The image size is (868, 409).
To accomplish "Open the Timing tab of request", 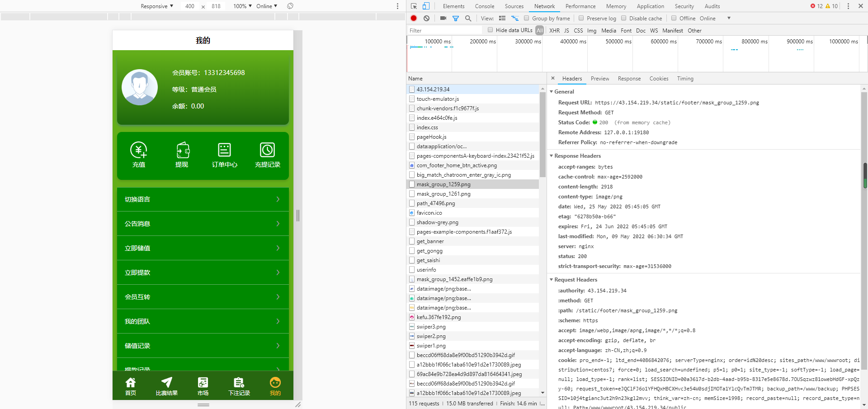I will click(x=685, y=78).
